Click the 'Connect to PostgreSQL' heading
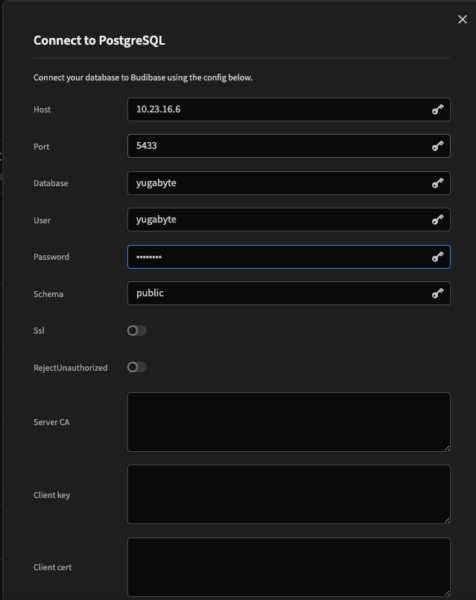 point(99,41)
